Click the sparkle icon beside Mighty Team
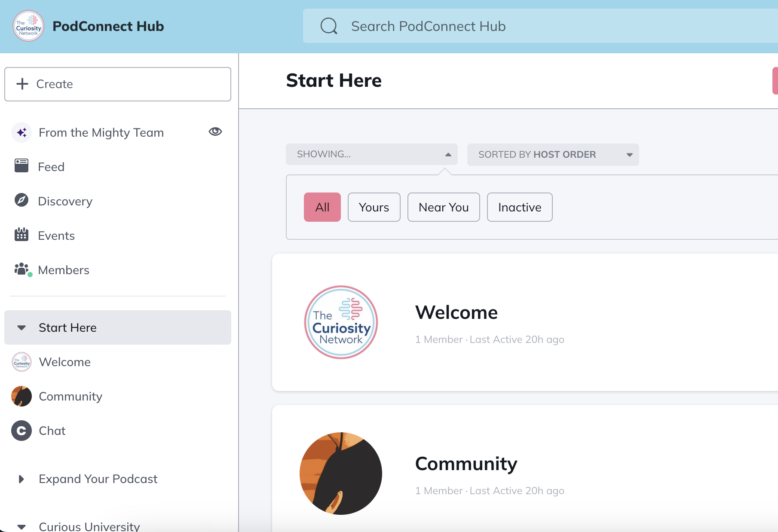778x532 pixels. point(21,132)
